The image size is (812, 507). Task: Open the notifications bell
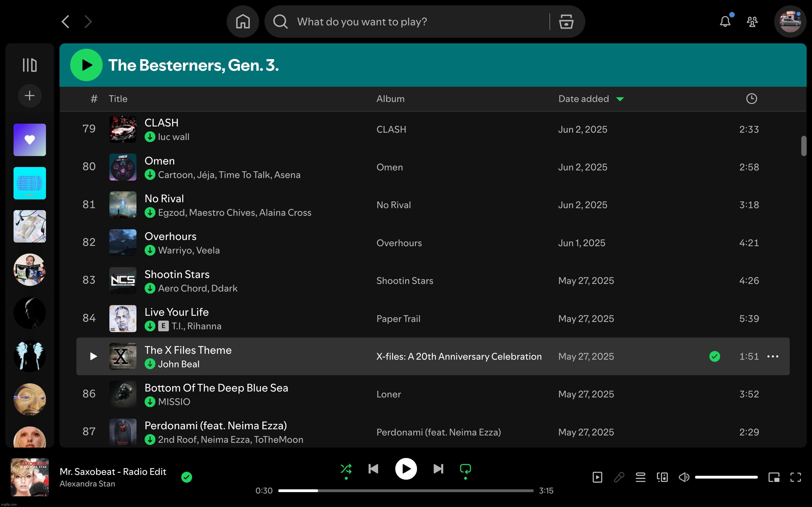tap(725, 22)
